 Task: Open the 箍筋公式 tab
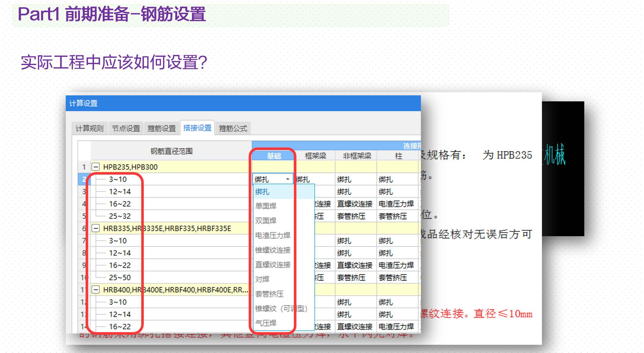coord(233,129)
